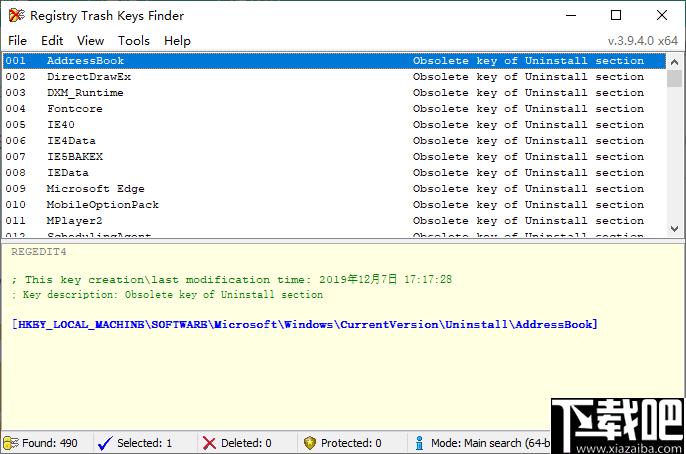Select the MobileOptionPack entry
This screenshot has height=454, width=686.
point(102,205)
